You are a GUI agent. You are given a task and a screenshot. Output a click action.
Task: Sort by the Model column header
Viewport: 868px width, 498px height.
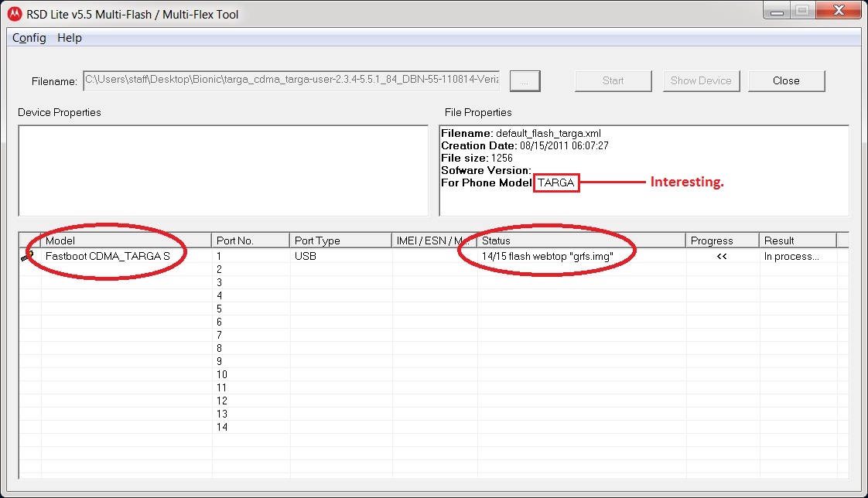click(x=125, y=240)
